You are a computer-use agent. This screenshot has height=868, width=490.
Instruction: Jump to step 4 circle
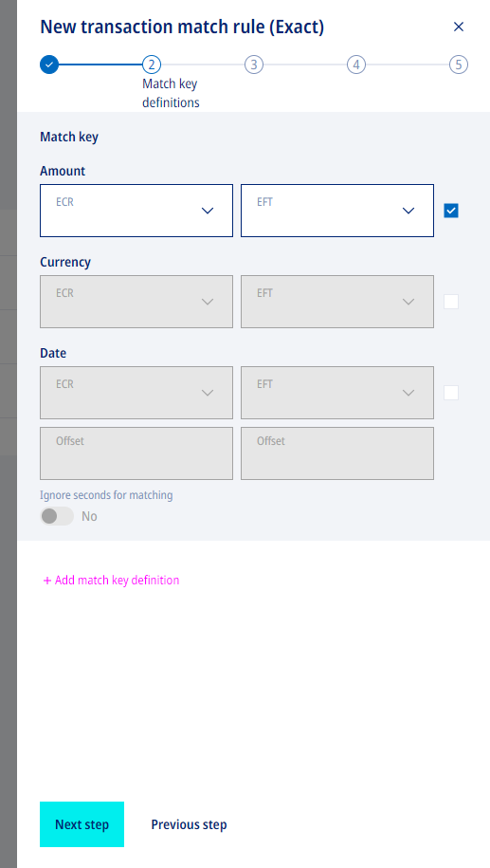(x=356, y=65)
